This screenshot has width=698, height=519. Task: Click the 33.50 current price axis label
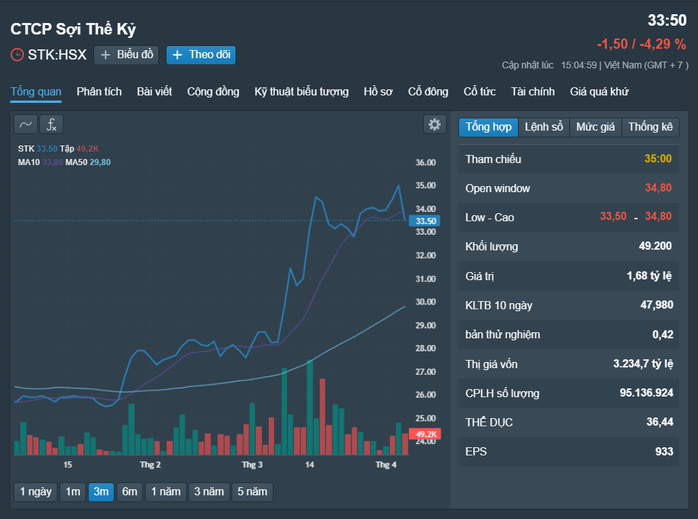[425, 221]
